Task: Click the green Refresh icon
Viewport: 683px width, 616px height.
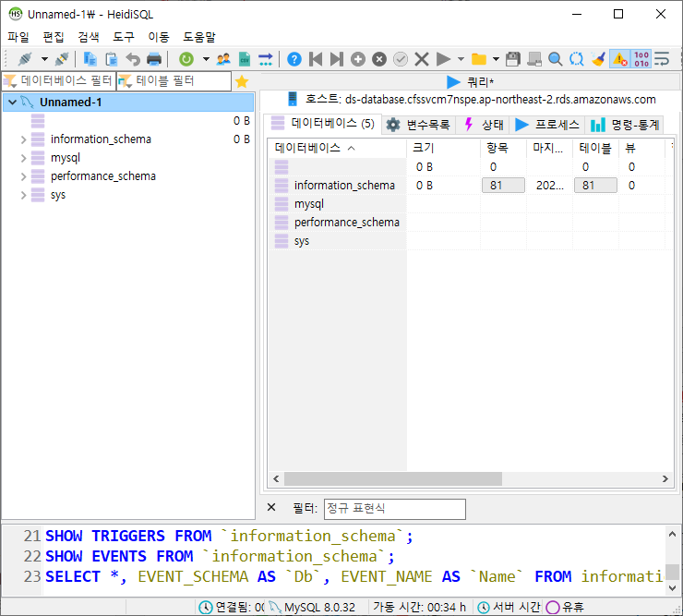Action: pos(186,58)
